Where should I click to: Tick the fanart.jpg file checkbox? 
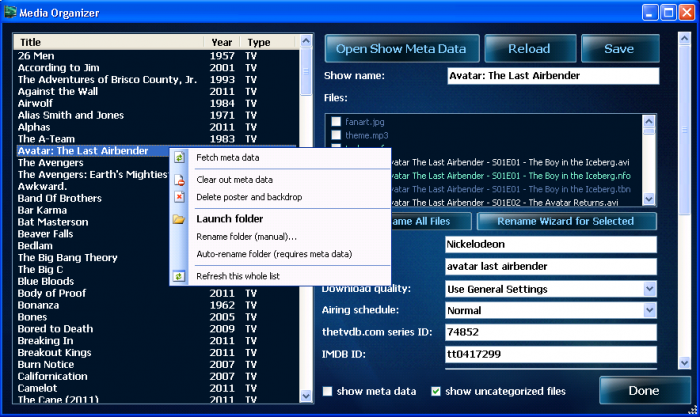(336, 121)
